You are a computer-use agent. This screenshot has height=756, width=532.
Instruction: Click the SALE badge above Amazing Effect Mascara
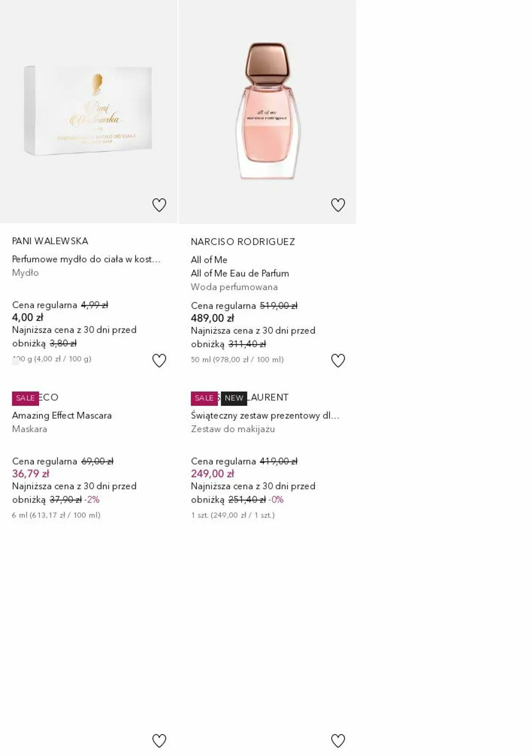[25, 398]
